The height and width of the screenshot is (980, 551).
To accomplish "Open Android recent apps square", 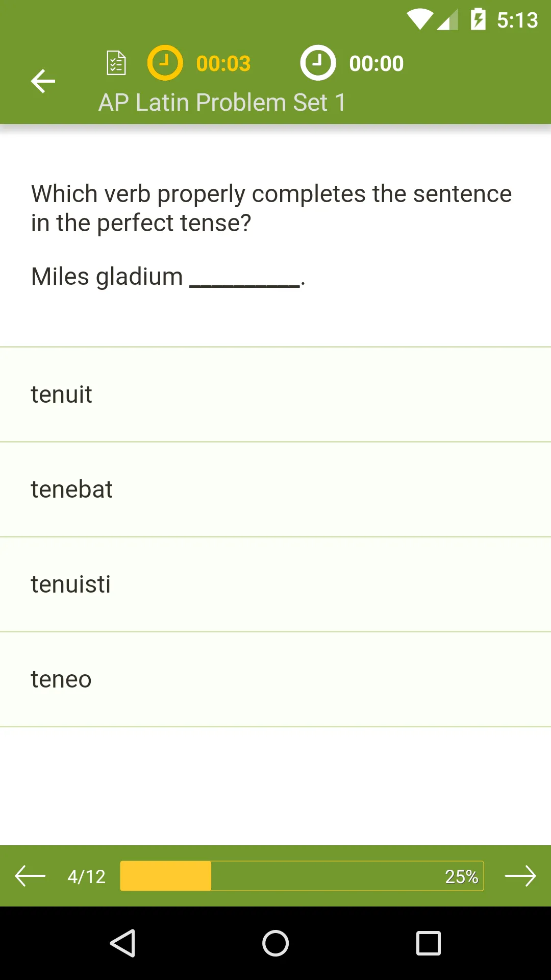I will (x=429, y=943).
